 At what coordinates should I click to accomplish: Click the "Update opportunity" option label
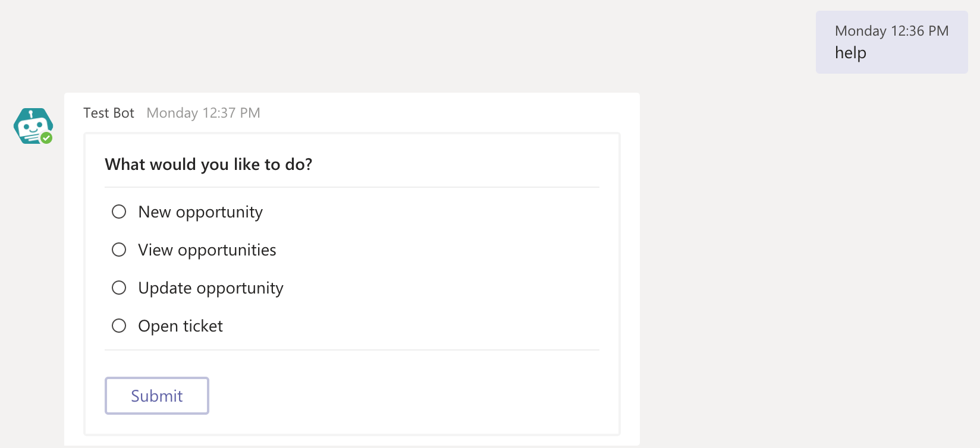pyautogui.click(x=211, y=288)
